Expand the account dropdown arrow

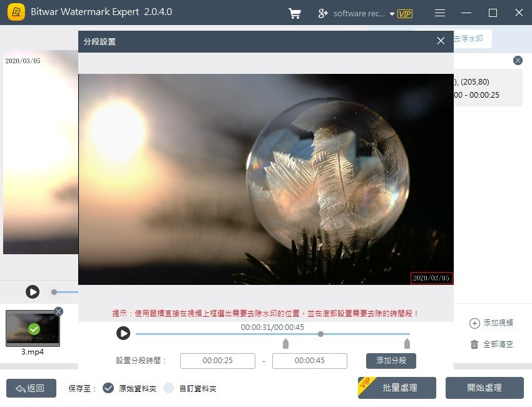click(x=392, y=14)
